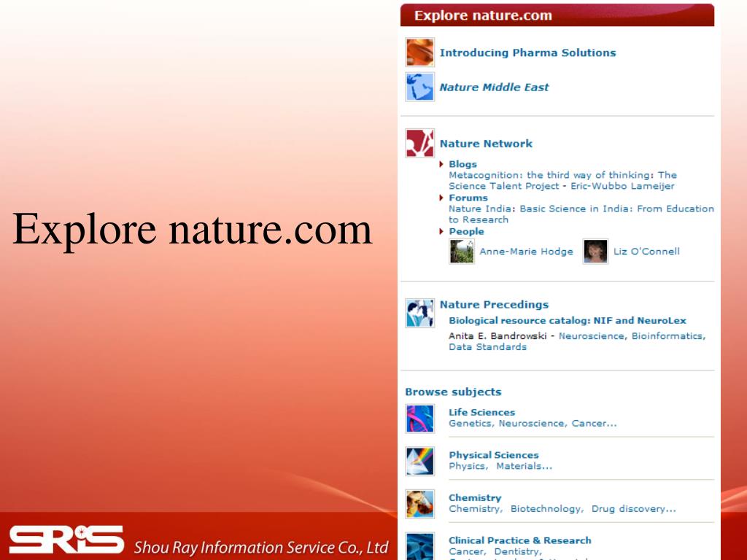Open the Nature Precedings heading link

pos(494,304)
